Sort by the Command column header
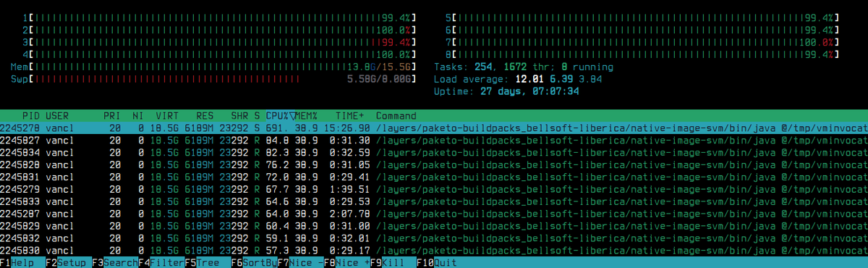868x268 pixels. (396, 116)
